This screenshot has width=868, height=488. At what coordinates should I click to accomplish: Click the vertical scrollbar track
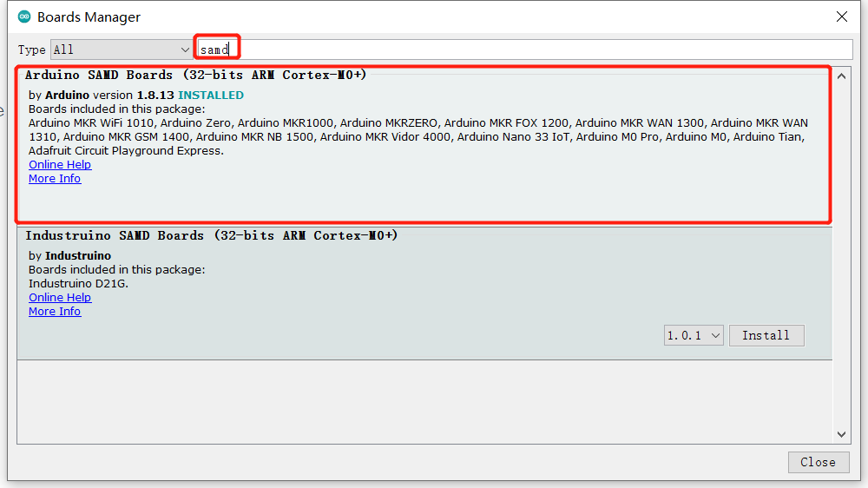pyautogui.click(x=841, y=260)
